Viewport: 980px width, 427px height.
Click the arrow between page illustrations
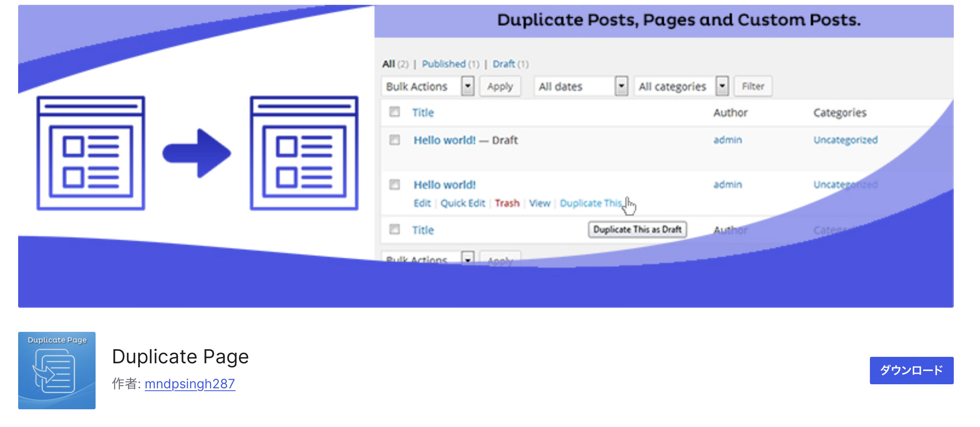(197, 153)
